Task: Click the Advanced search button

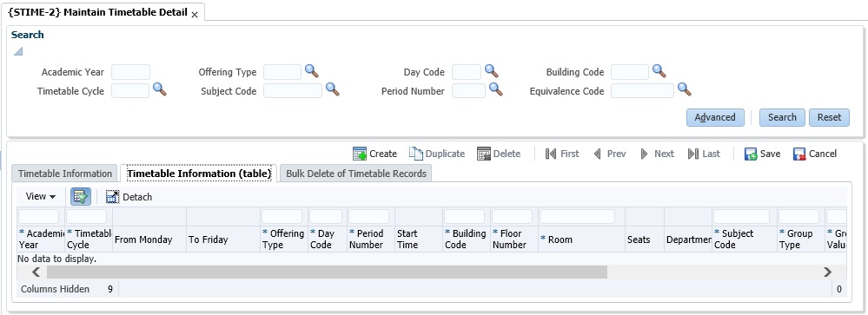Action: (715, 117)
